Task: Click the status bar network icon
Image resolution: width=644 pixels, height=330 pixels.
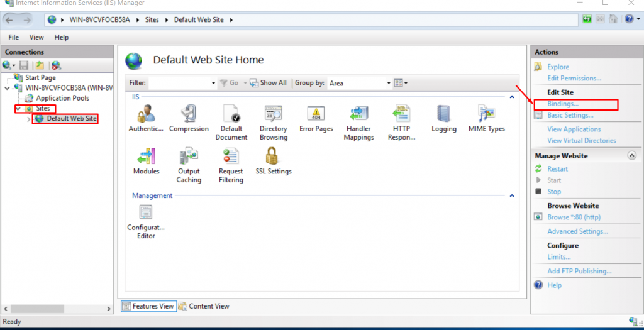Action: click(x=633, y=321)
